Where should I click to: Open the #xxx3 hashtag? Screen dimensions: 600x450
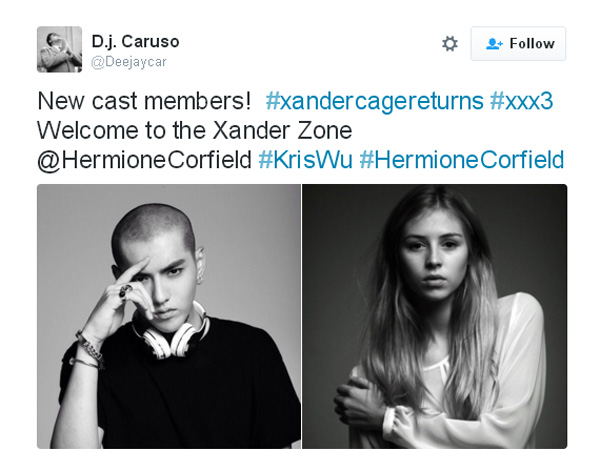[x=522, y=101]
